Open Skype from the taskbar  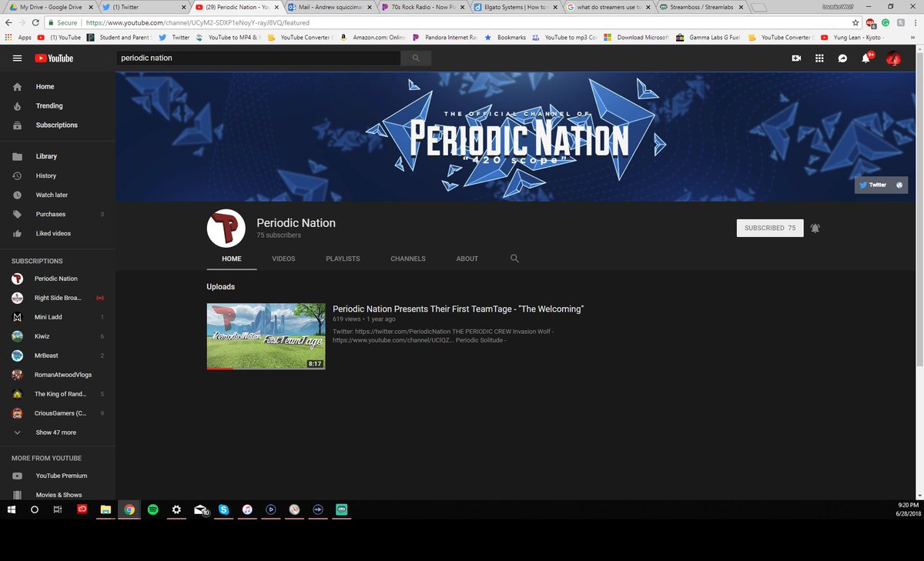point(223,509)
